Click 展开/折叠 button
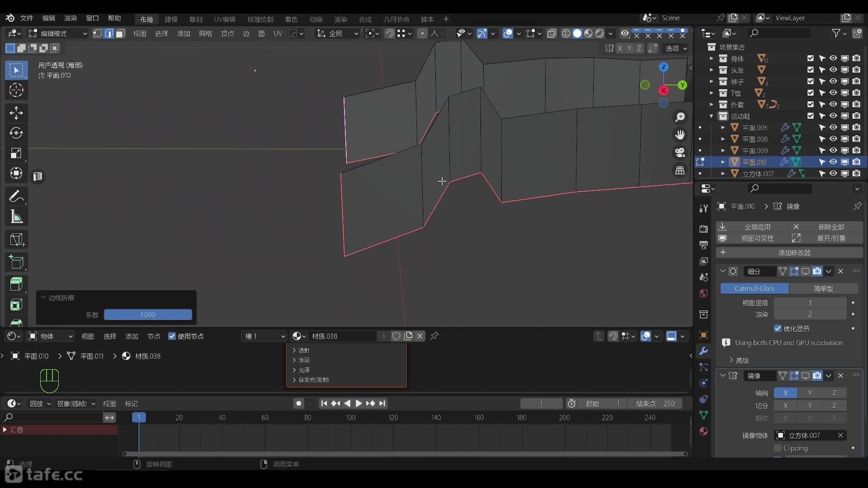The height and width of the screenshot is (488, 868). coord(826,238)
